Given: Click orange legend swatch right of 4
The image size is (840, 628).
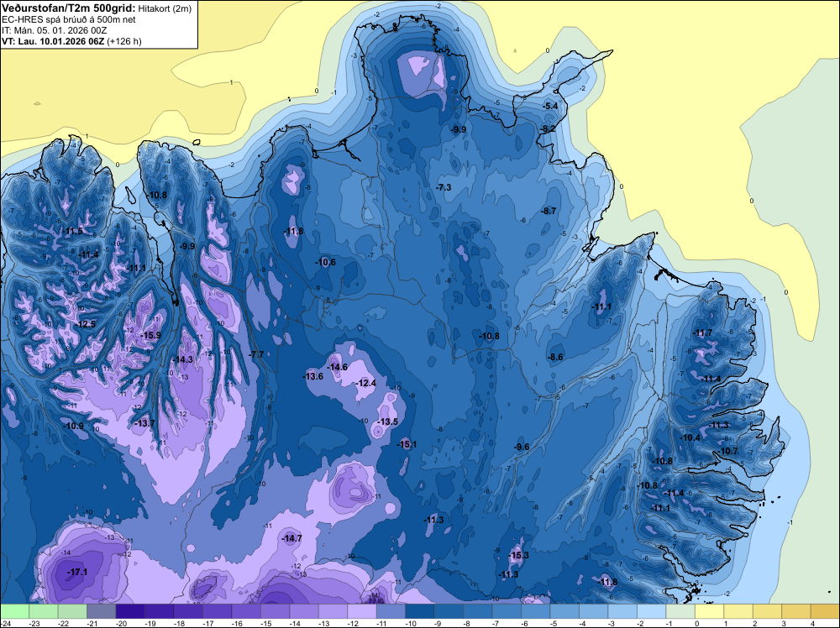Looking at the screenshot, I should click(825, 611).
